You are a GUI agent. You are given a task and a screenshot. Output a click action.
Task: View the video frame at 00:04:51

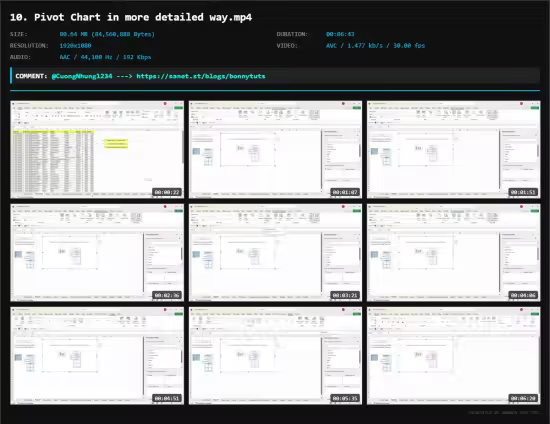click(97, 356)
